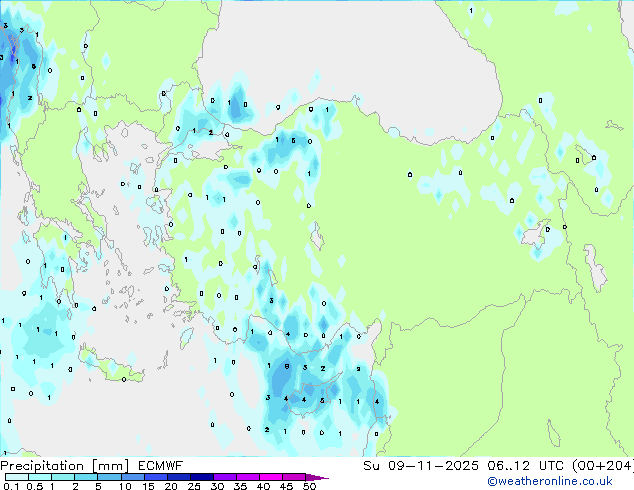Click the 0.5–1 mm legend color swatch
This screenshot has height=490, width=634.
point(40,477)
